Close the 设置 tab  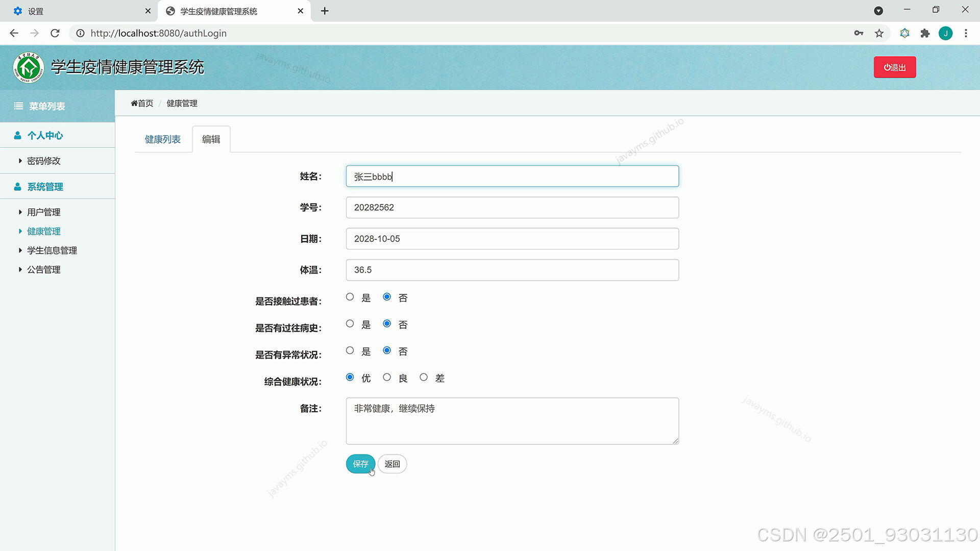click(x=148, y=11)
